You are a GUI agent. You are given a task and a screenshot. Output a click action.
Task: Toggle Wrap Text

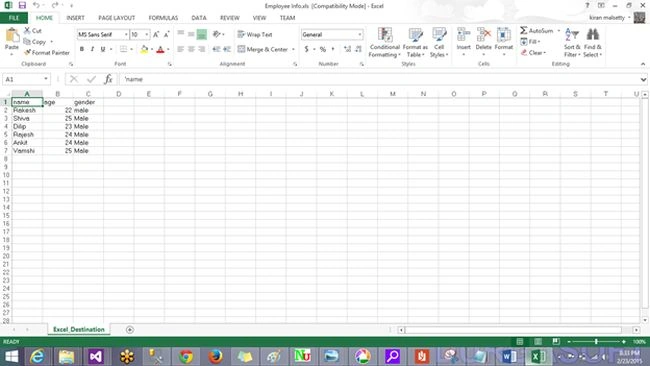(255, 34)
